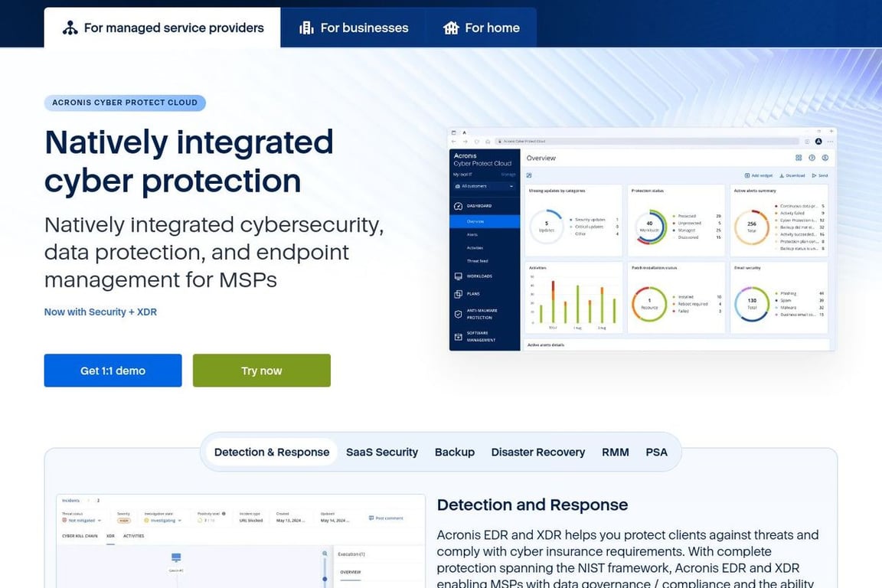
Task: Select Threat feed in the dashboard sidebar
Action: pos(477,261)
